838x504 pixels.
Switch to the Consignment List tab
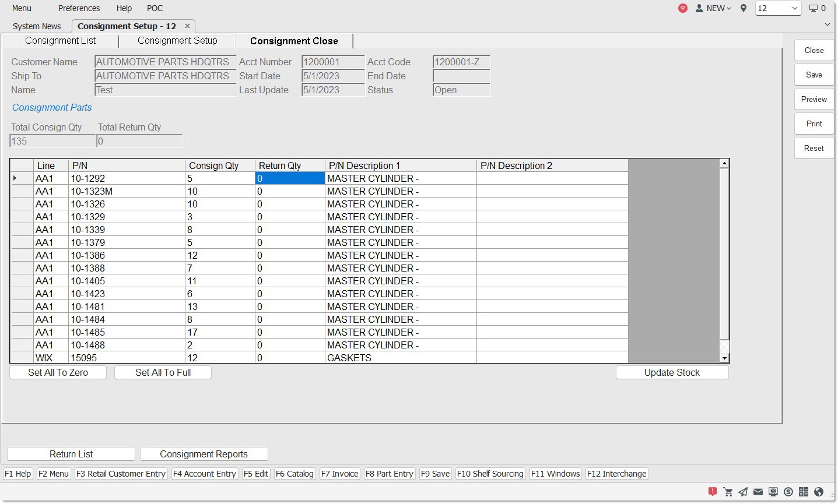coord(60,41)
